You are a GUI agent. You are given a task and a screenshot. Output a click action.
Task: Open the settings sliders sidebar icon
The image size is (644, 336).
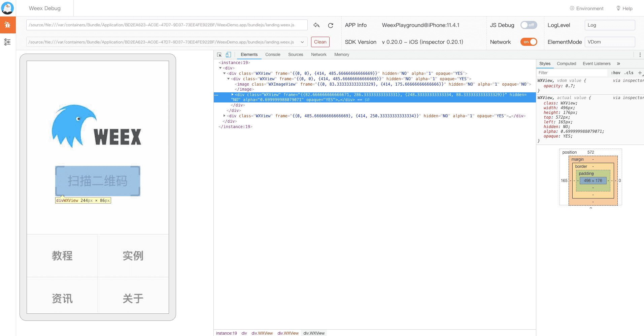7,42
